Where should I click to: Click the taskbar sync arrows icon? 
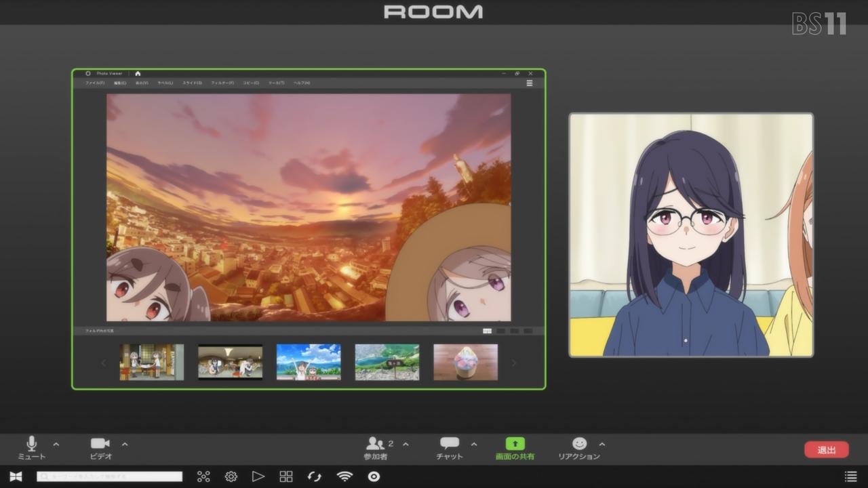click(x=314, y=476)
